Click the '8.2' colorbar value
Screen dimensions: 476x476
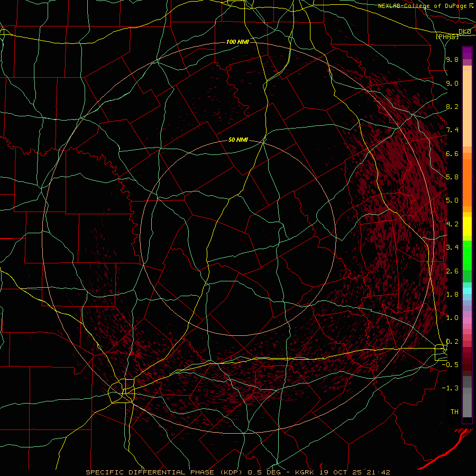point(452,106)
